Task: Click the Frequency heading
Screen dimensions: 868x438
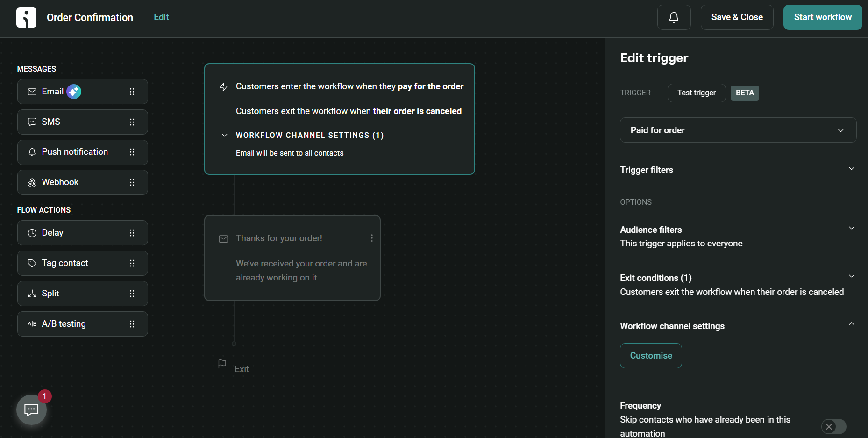Action: (x=640, y=406)
